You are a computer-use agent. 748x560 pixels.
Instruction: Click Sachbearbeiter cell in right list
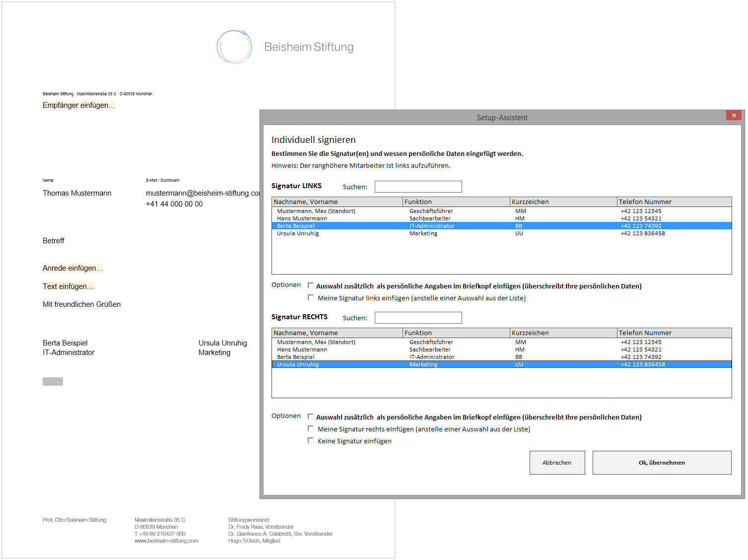(430, 350)
